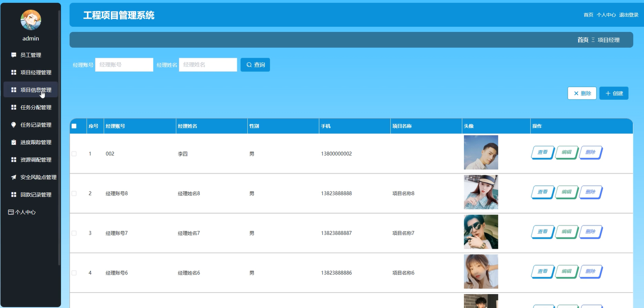Open 任务记录管理 menu item
Screen dimensions: 644x308
(31, 125)
